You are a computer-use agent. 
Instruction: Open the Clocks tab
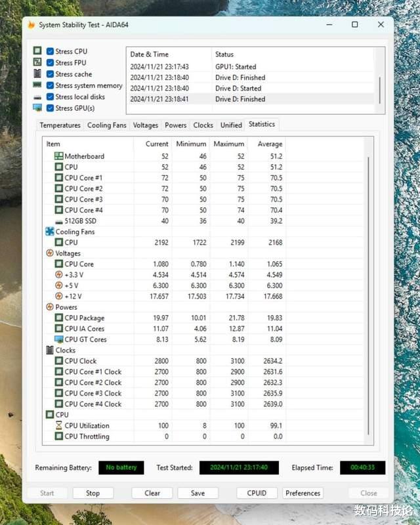pyautogui.click(x=203, y=125)
